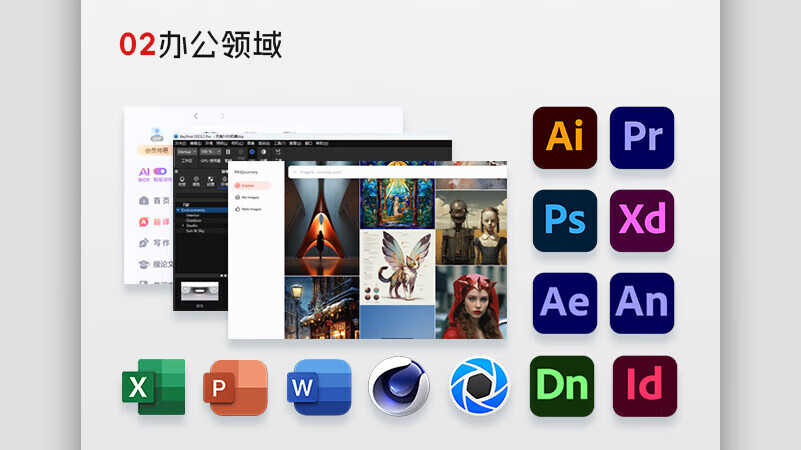Click the graduation cap paper icon

(144, 264)
